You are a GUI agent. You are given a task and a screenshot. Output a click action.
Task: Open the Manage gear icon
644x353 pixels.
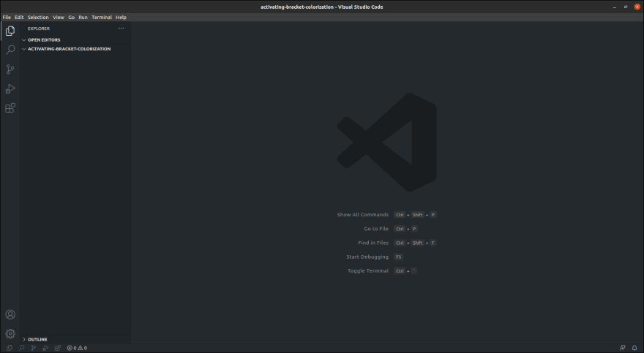(10, 334)
